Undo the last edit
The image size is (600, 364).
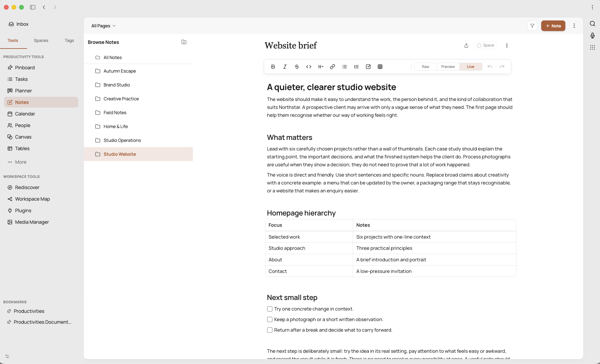point(490,67)
